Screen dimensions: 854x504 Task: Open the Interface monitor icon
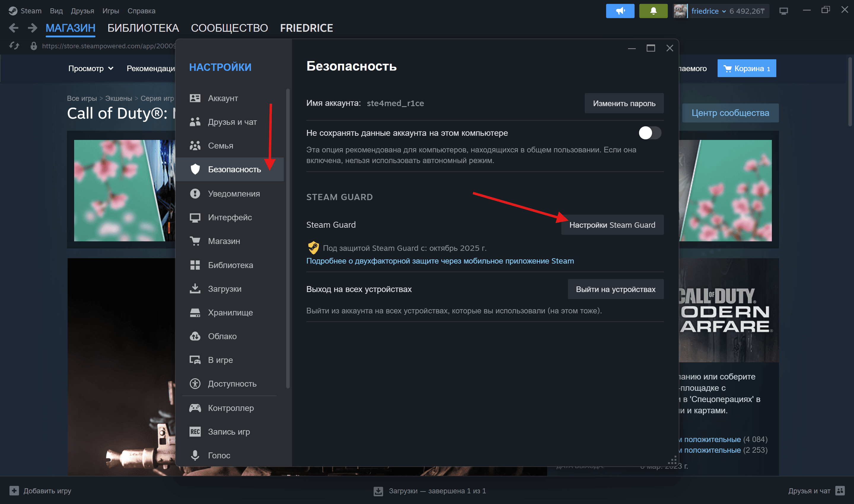pyautogui.click(x=195, y=218)
